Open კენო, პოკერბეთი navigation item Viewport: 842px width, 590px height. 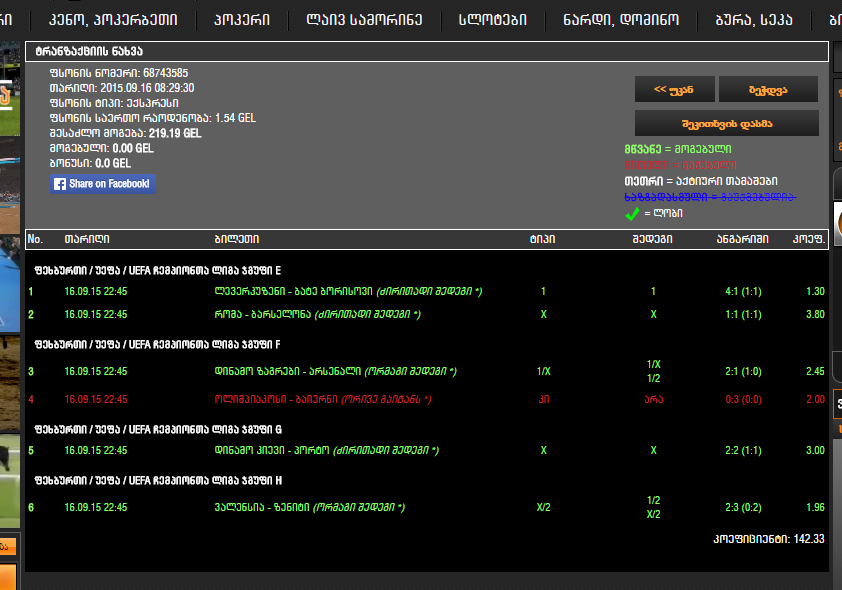[x=113, y=19]
